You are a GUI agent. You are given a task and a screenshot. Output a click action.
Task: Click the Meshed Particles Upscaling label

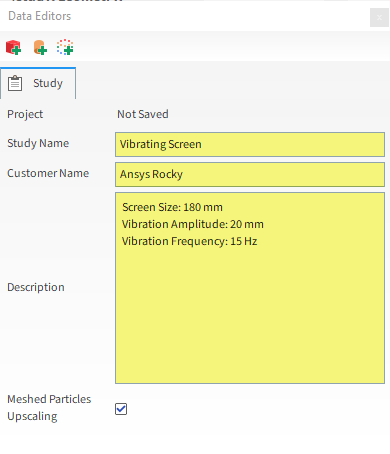coord(49,407)
